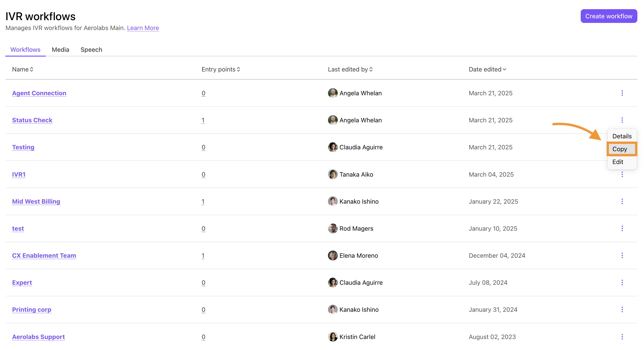Sort table by Date edited column

pos(487,69)
